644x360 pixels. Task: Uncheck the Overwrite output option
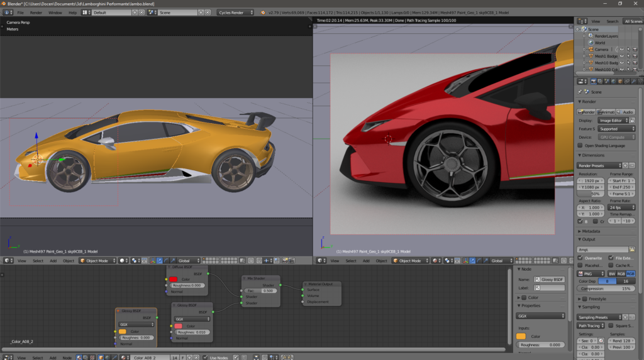580,258
